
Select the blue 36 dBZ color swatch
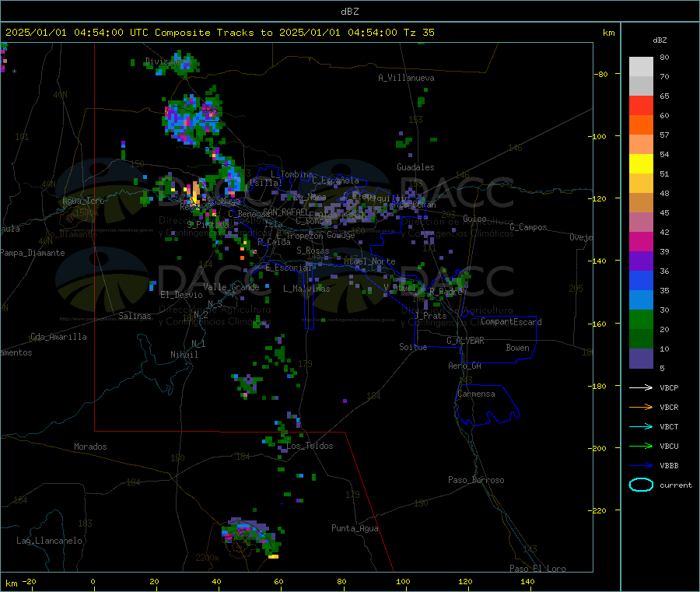641,280
